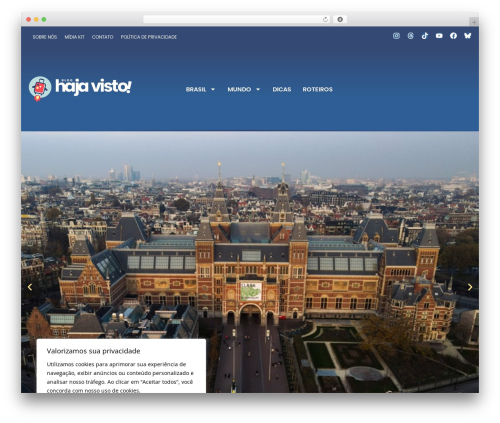Expand the Brasil dropdown menu

pos(200,89)
